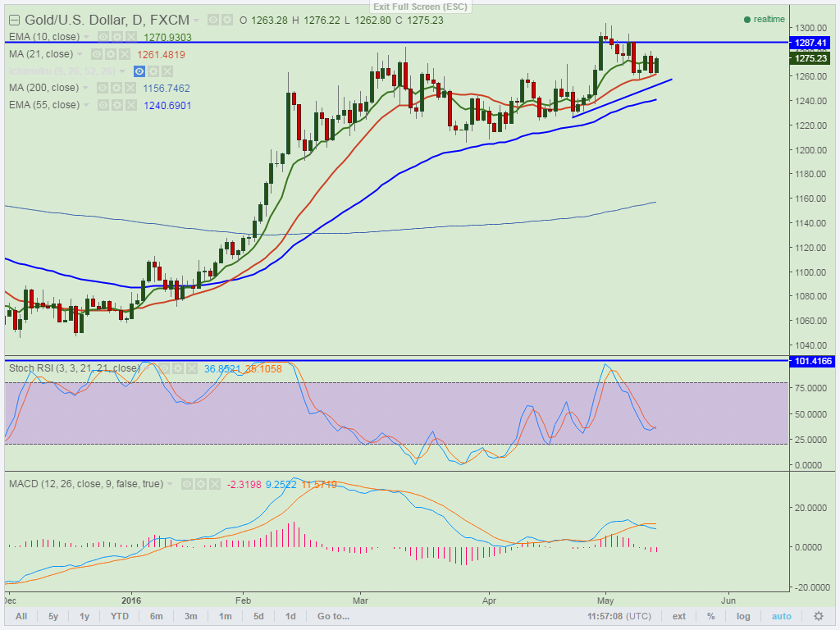Select the 1y time range
Image resolution: width=840 pixels, height=630 pixels.
point(84,616)
